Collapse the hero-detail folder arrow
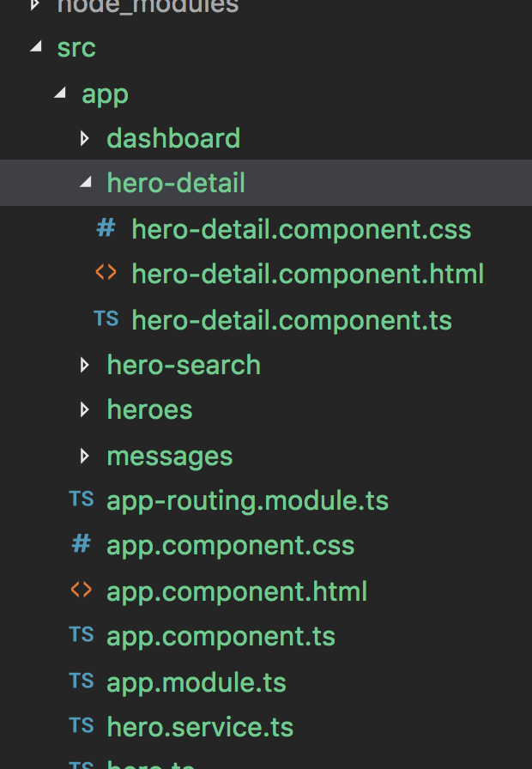Viewport: 532px width, 769px height. (x=86, y=183)
